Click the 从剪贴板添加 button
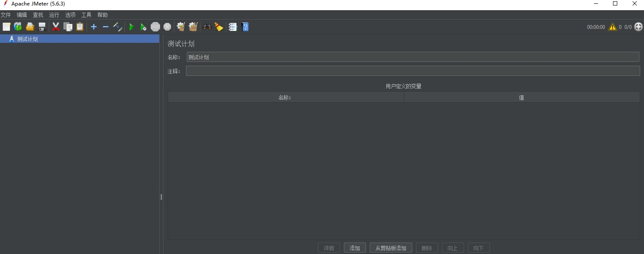Screen dimensions: 644x254 pyautogui.click(x=391, y=248)
